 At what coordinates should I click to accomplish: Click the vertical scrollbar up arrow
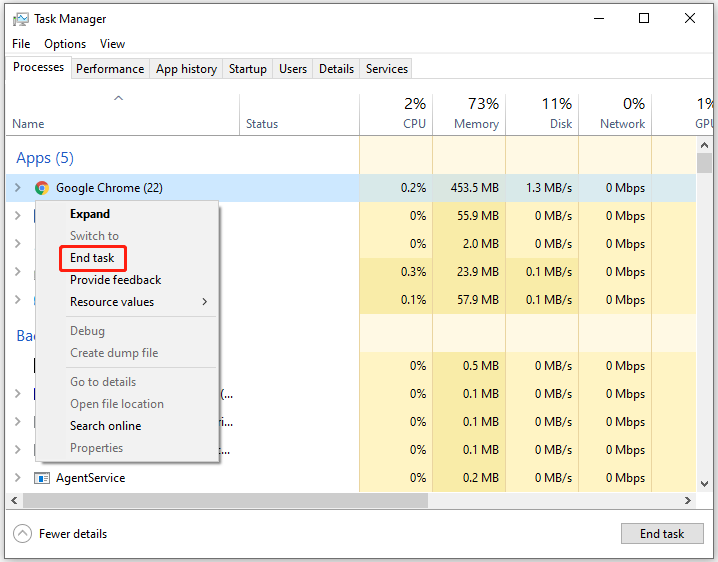click(x=704, y=145)
